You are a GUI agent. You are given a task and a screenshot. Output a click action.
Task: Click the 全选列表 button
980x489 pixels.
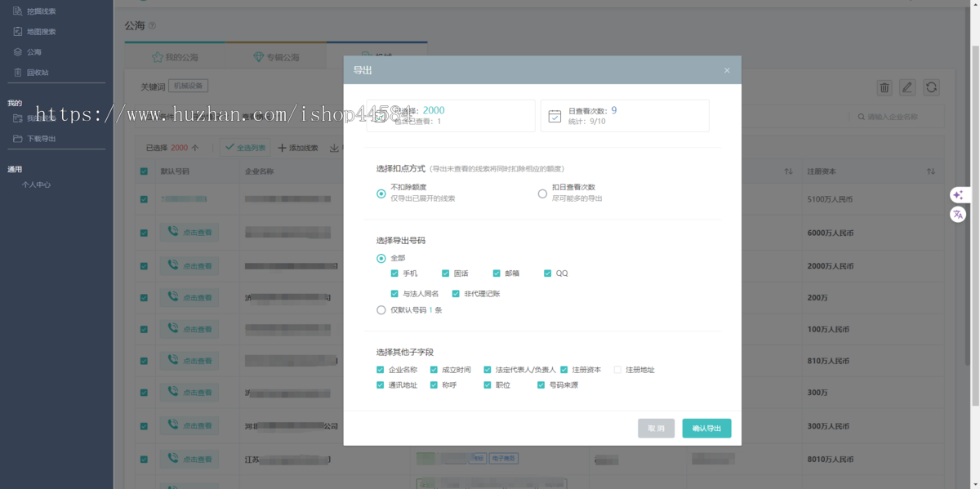pos(246,148)
